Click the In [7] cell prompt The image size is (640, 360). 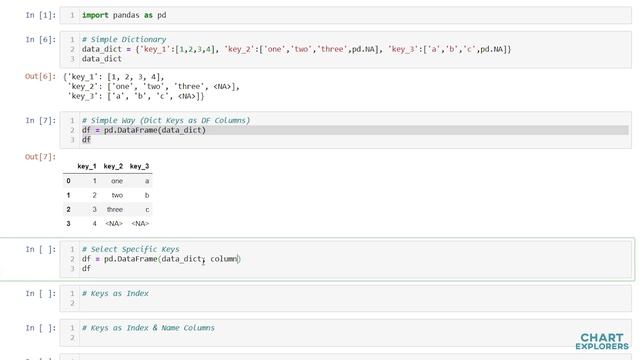(41, 120)
